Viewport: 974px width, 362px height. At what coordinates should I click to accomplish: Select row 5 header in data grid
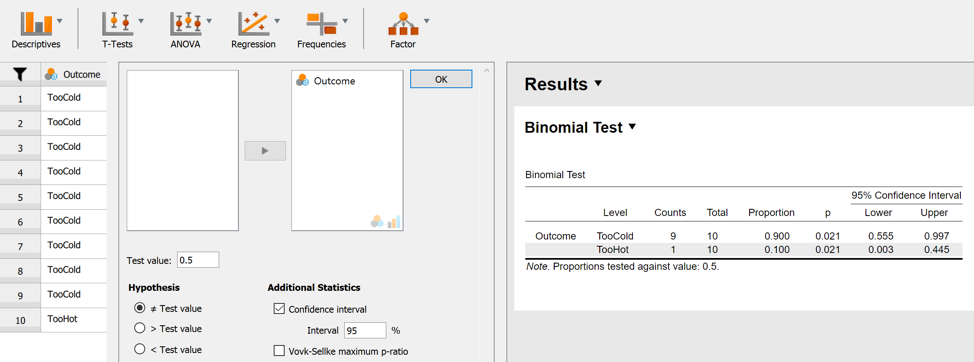coord(20,197)
